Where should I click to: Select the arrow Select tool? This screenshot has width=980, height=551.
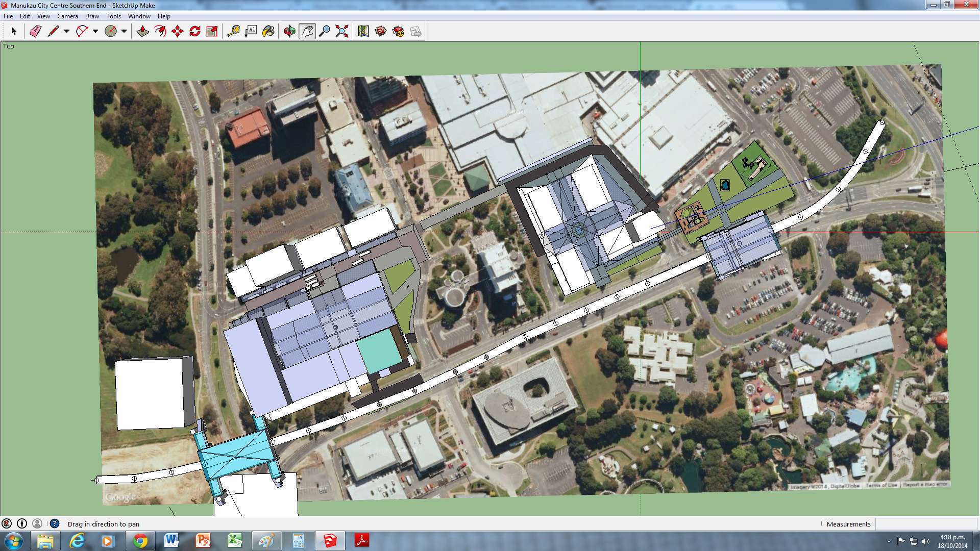pos(14,32)
